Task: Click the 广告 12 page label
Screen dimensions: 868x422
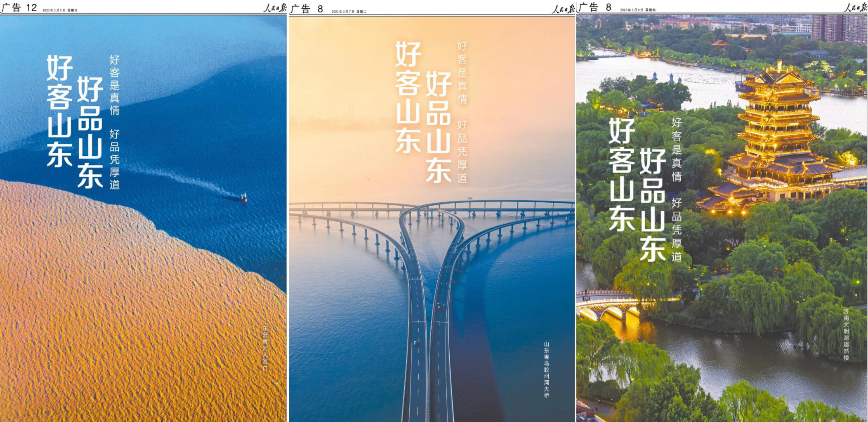Action: coord(19,8)
